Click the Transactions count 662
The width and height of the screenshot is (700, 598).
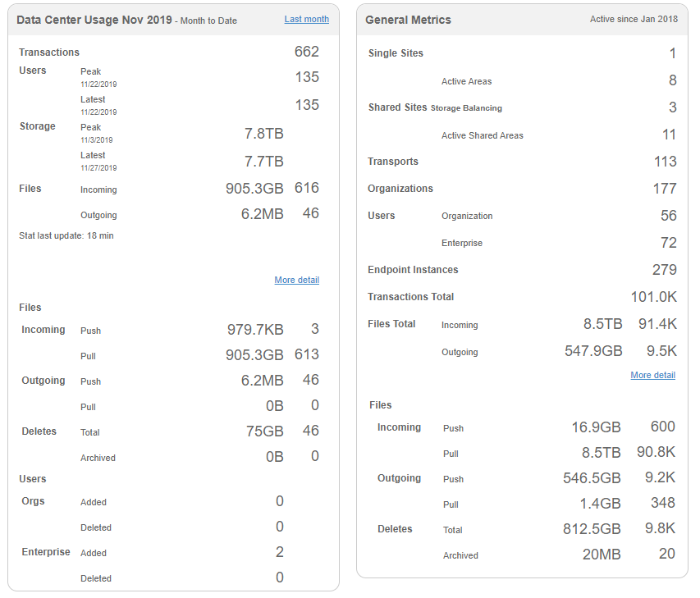tap(306, 52)
